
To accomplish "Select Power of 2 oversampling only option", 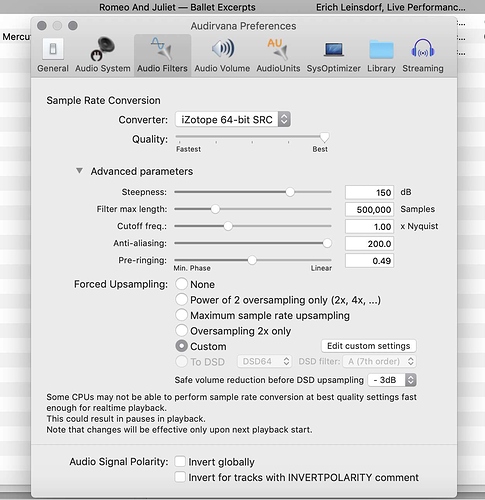I will pos(181,300).
